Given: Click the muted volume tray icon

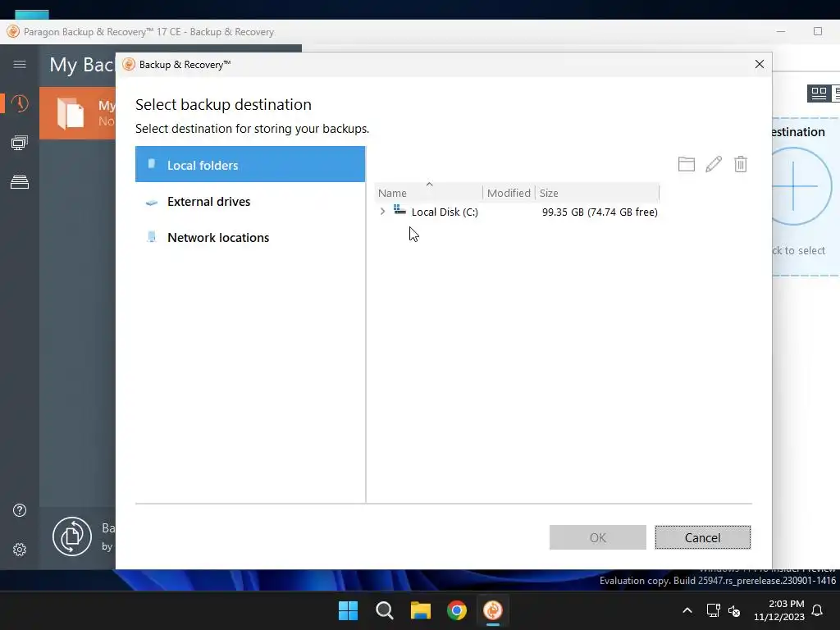Looking at the screenshot, I should 734,610.
